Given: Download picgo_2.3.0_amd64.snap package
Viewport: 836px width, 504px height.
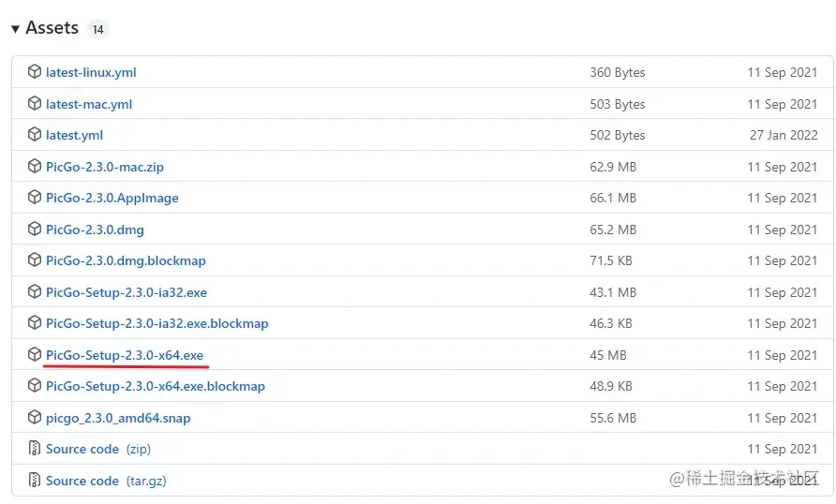Looking at the screenshot, I should [x=118, y=418].
